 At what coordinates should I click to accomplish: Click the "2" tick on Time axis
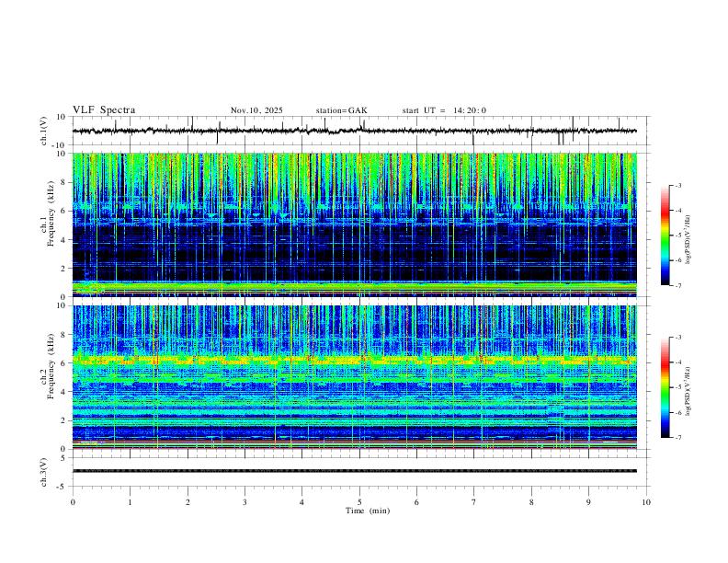pyautogui.click(x=188, y=502)
